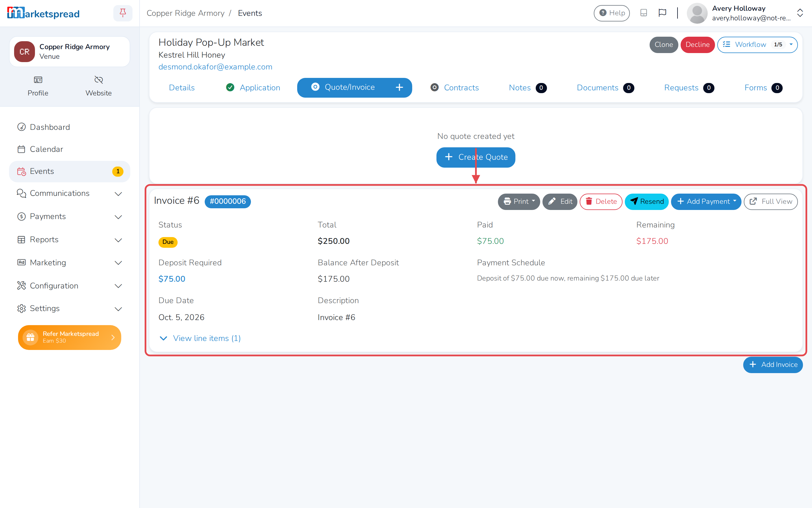
Task: Click the flag icon in header
Action: click(662, 13)
